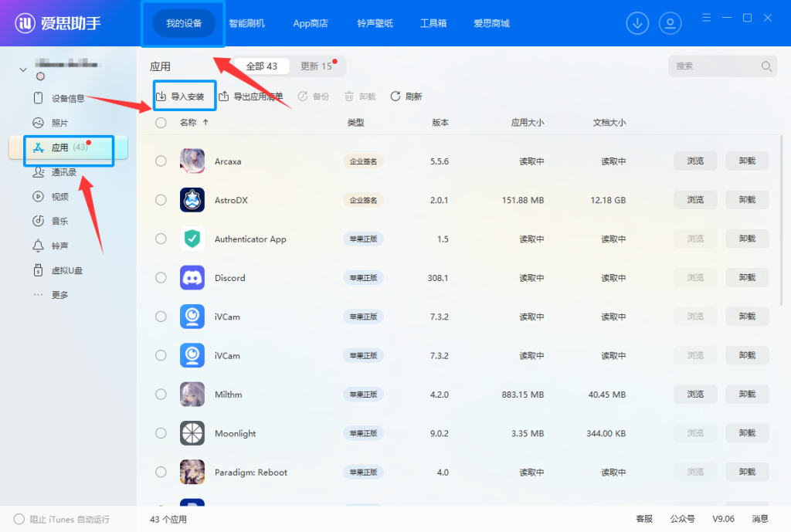Open 虚拟U盘 in the sidebar
Viewport: 791px width, 532px height.
57,270
